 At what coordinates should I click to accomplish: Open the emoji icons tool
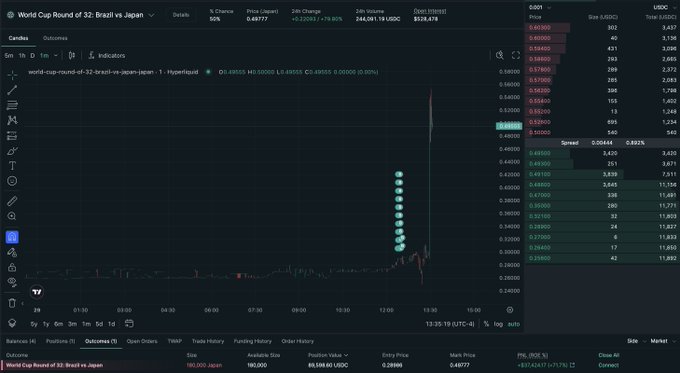click(x=12, y=181)
